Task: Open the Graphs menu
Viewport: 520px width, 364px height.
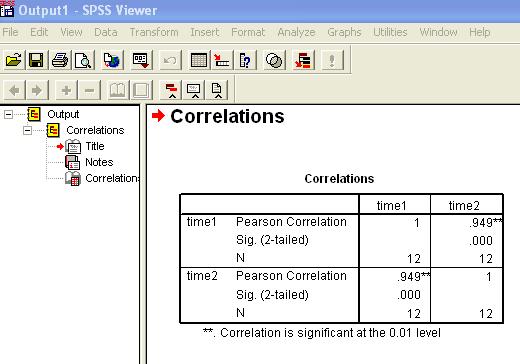Action: 344,32
